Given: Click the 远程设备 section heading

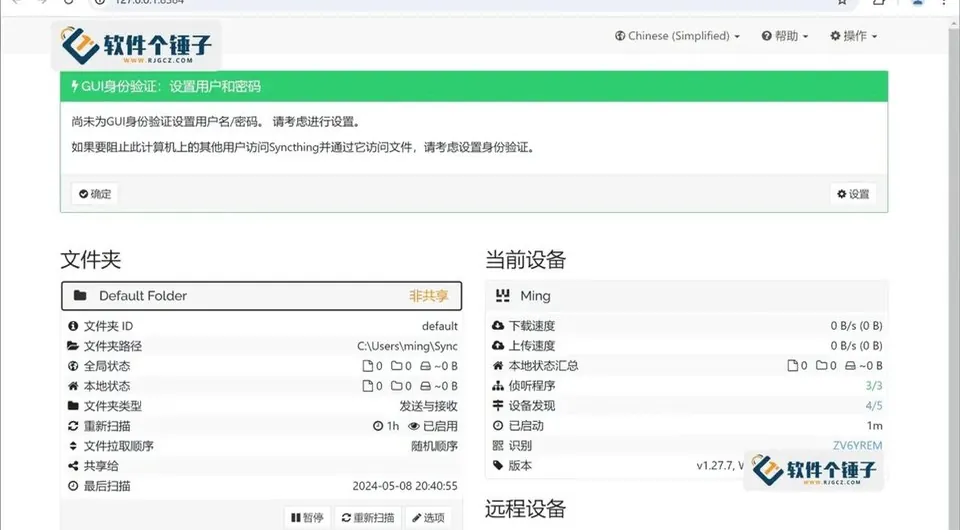Looking at the screenshot, I should [x=525, y=509].
